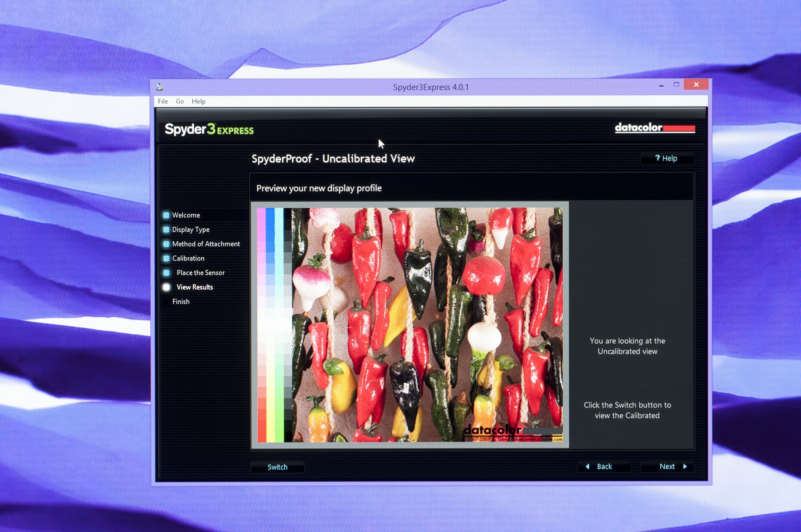Screen dimensions: 801x532
Task: Click 'Preview your new display profile' text
Action: [x=319, y=188]
